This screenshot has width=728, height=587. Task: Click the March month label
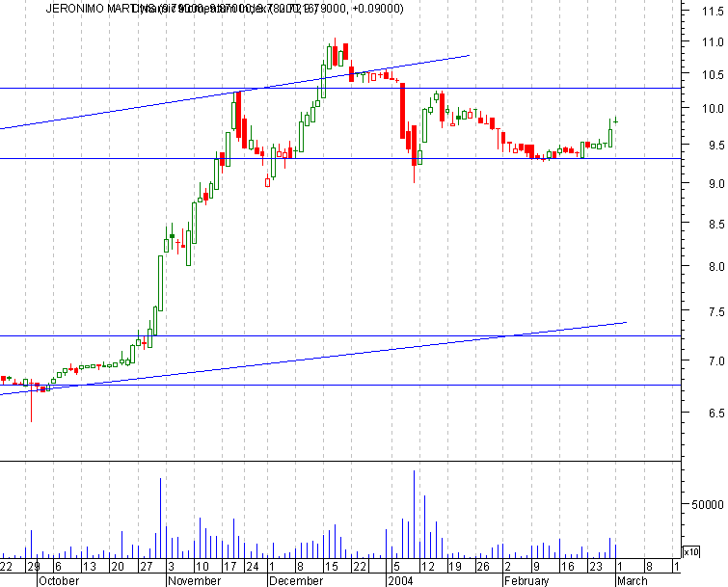coord(632,581)
